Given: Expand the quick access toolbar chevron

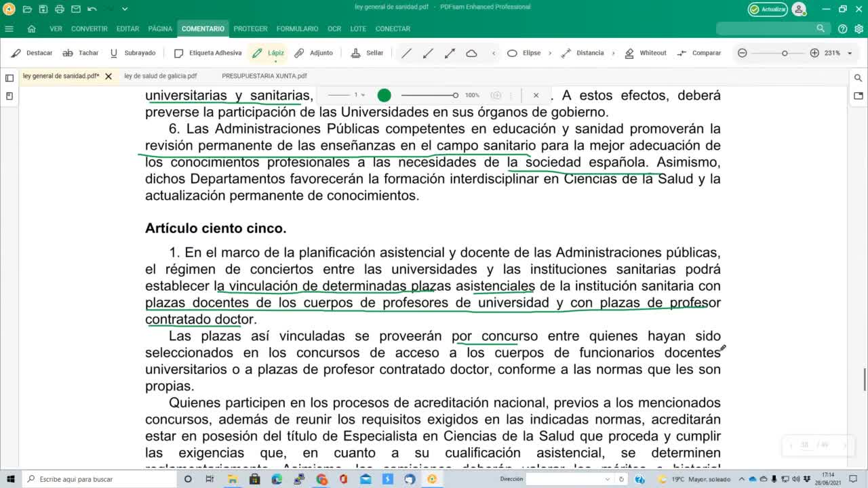Looking at the screenshot, I should [125, 9].
